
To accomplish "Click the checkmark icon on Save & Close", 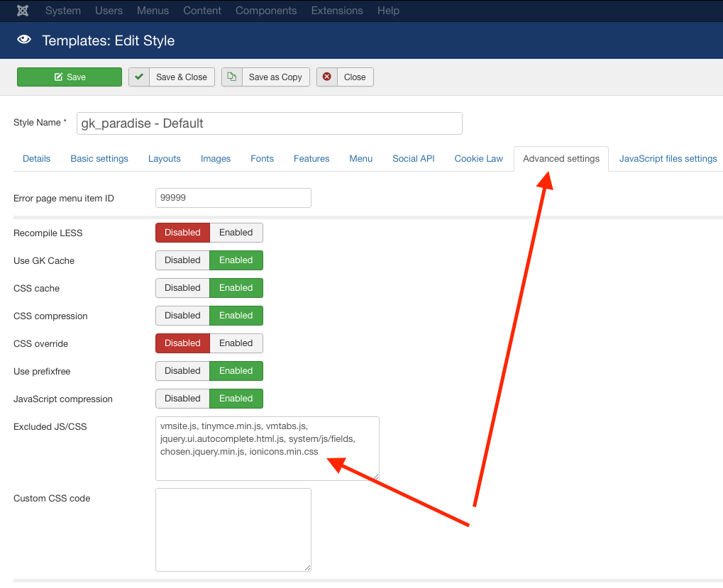I will [x=139, y=77].
